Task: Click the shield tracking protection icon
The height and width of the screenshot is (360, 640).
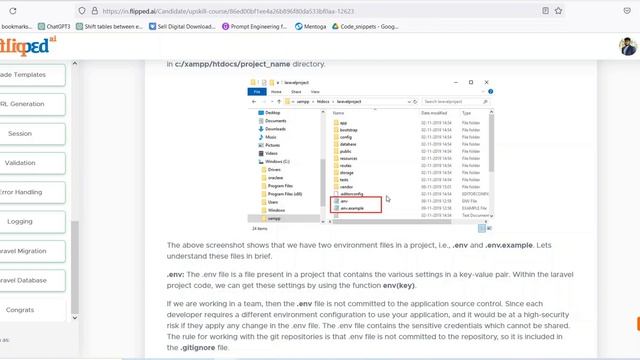Action: 82,11
